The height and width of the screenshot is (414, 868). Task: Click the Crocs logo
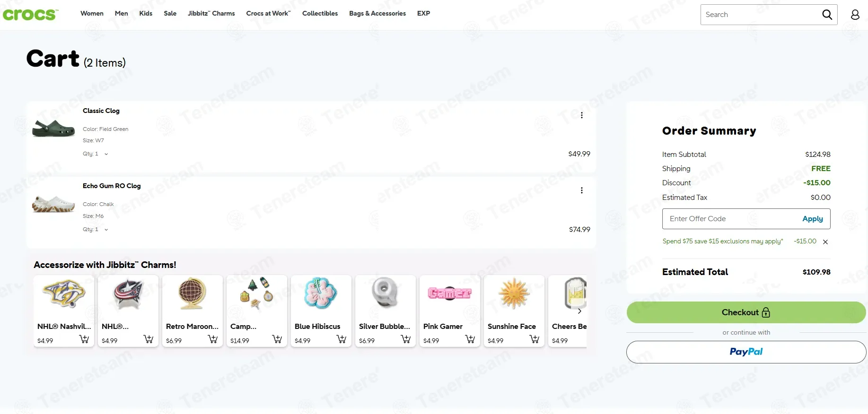pos(30,15)
